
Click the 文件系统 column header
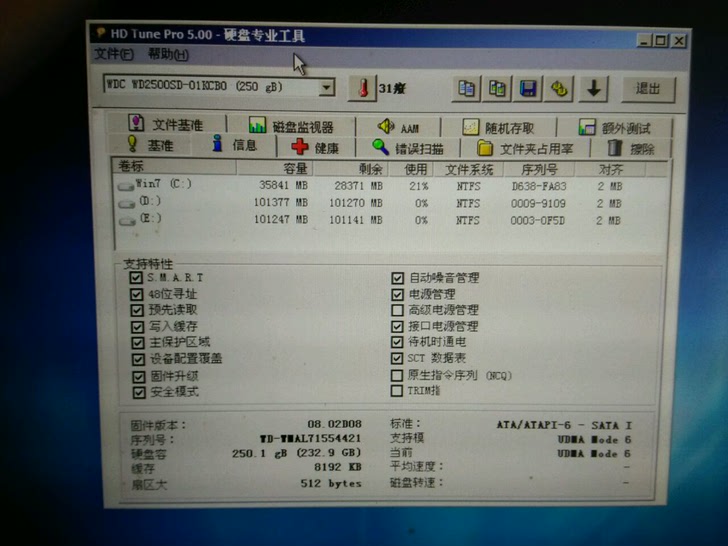point(468,169)
